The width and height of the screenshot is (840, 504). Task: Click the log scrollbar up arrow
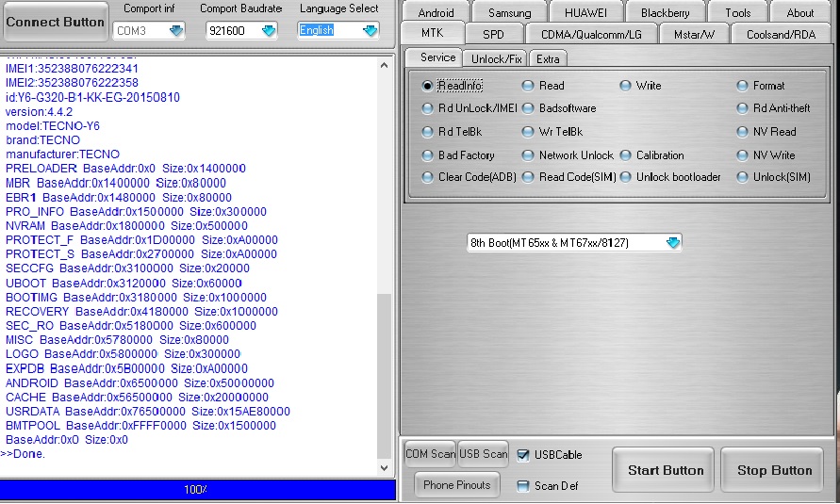click(384, 65)
